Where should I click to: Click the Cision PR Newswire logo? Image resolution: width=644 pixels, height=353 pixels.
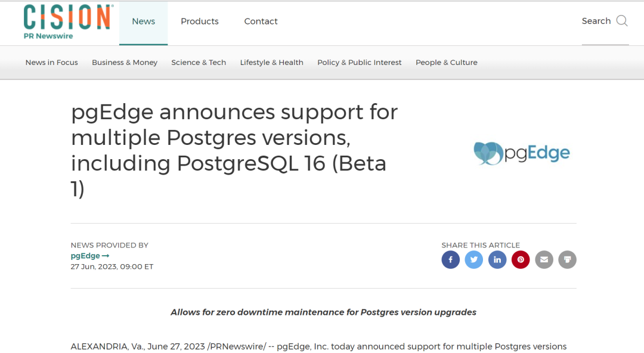67,21
